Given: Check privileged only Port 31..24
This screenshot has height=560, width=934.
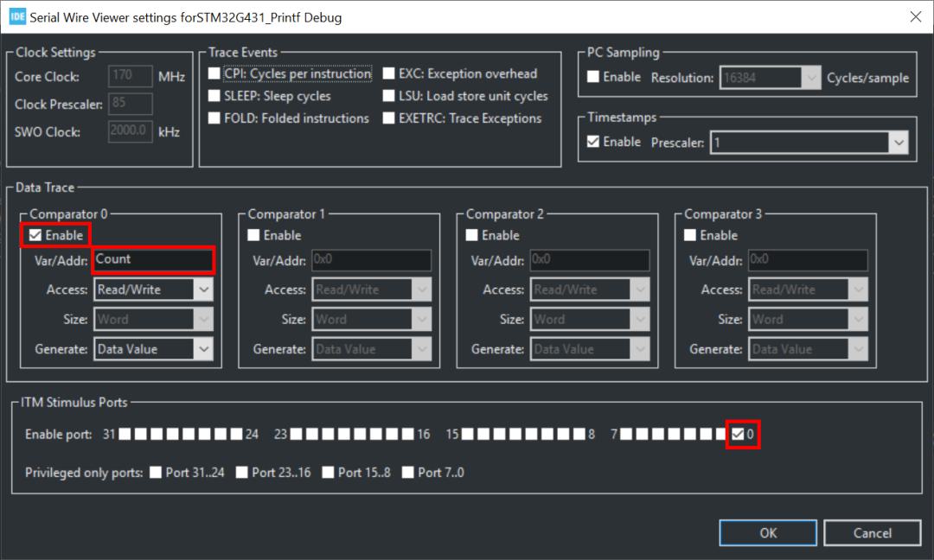Looking at the screenshot, I should [x=156, y=473].
